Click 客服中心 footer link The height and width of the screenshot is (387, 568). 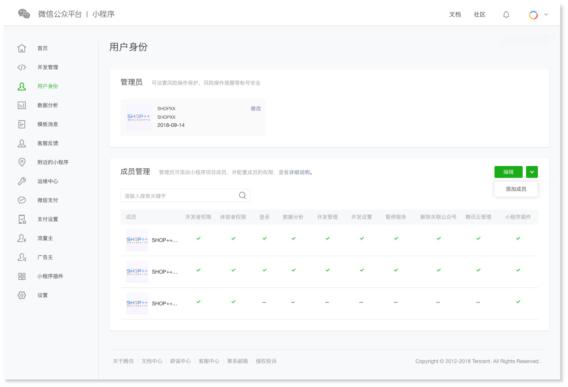tap(209, 361)
